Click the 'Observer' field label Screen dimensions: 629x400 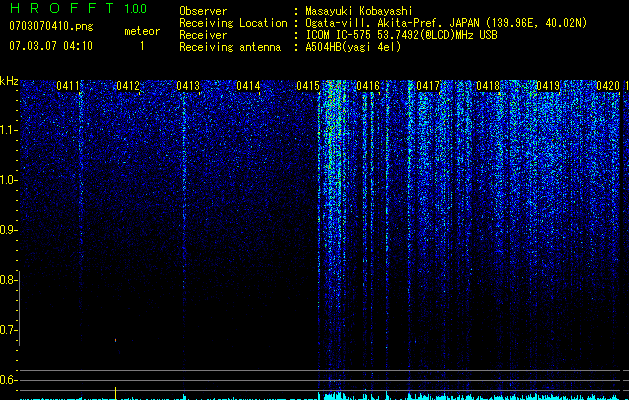[x=203, y=11]
